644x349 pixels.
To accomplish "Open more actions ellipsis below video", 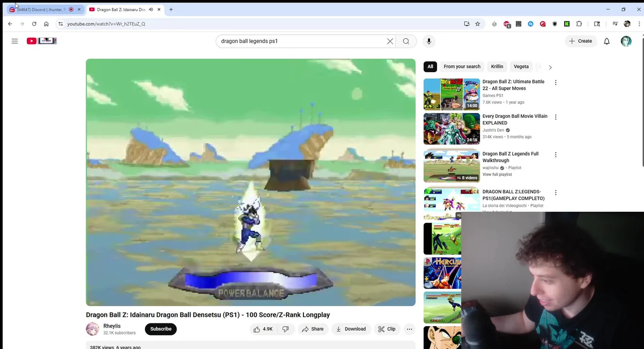I will click(x=409, y=329).
